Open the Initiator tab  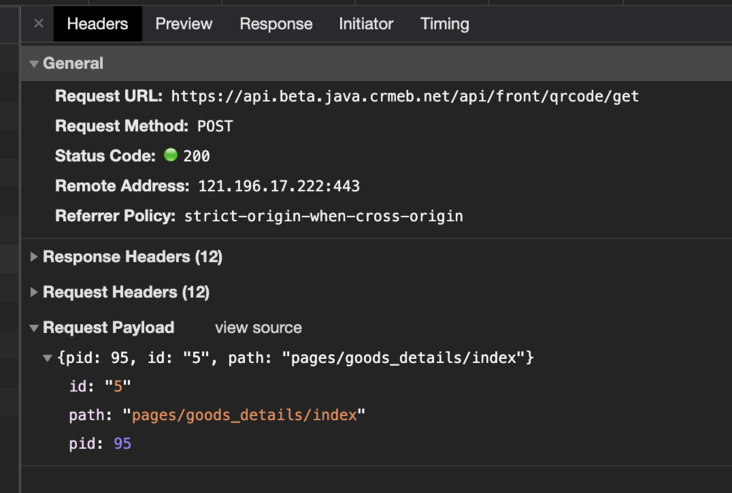(366, 23)
